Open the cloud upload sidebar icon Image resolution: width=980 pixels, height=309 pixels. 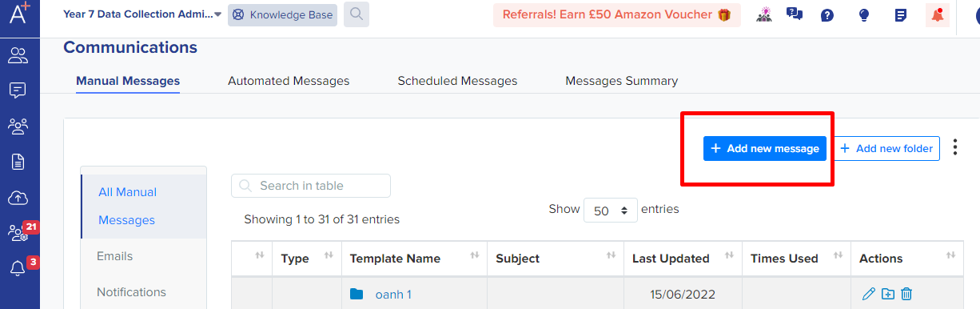click(x=18, y=198)
